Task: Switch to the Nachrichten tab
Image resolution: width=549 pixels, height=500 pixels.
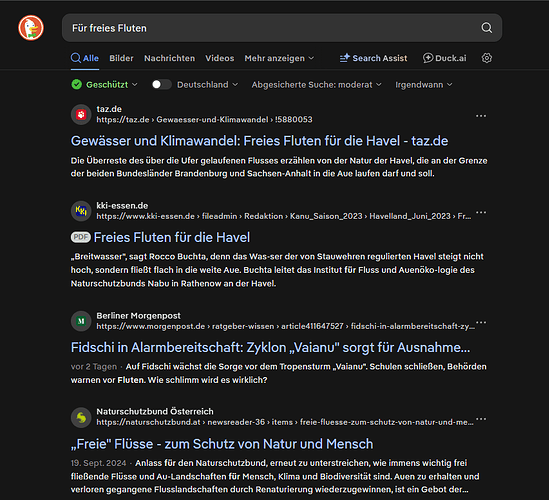Action: pyautogui.click(x=169, y=58)
